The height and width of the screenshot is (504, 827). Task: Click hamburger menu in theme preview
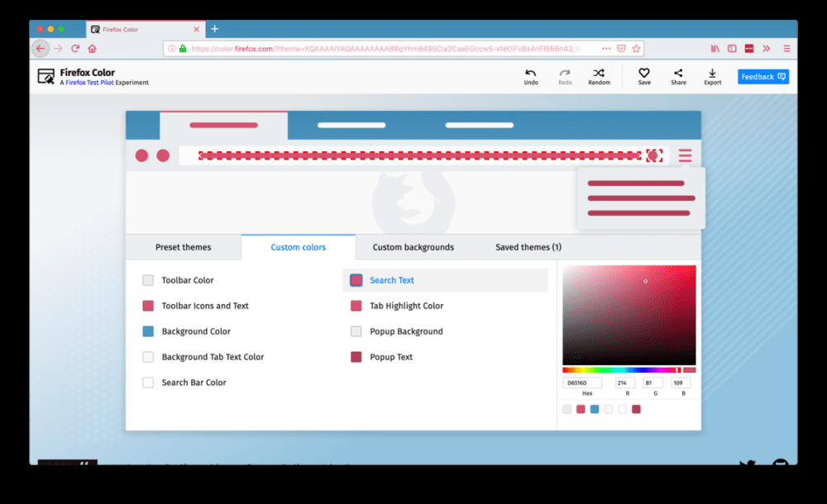click(x=685, y=155)
